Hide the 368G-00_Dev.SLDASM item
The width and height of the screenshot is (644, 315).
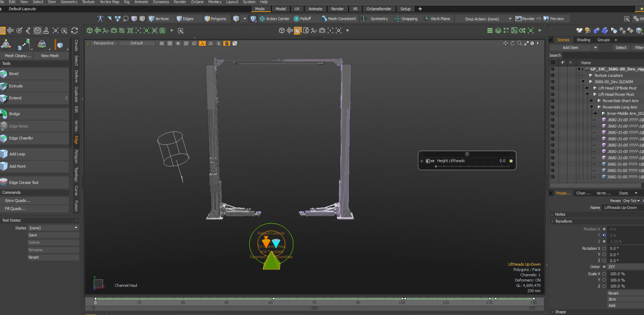click(x=552, y=82)
